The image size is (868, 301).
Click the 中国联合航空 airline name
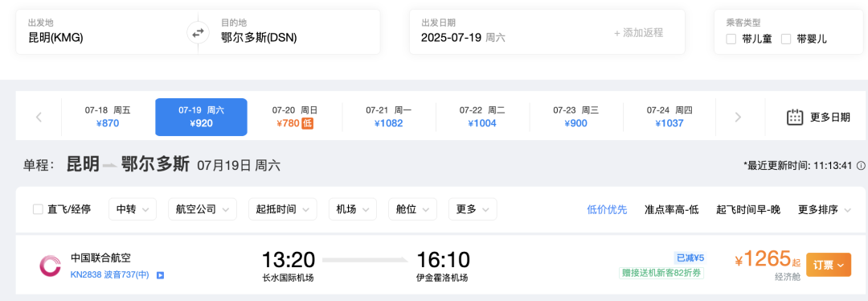coord(100,258)
